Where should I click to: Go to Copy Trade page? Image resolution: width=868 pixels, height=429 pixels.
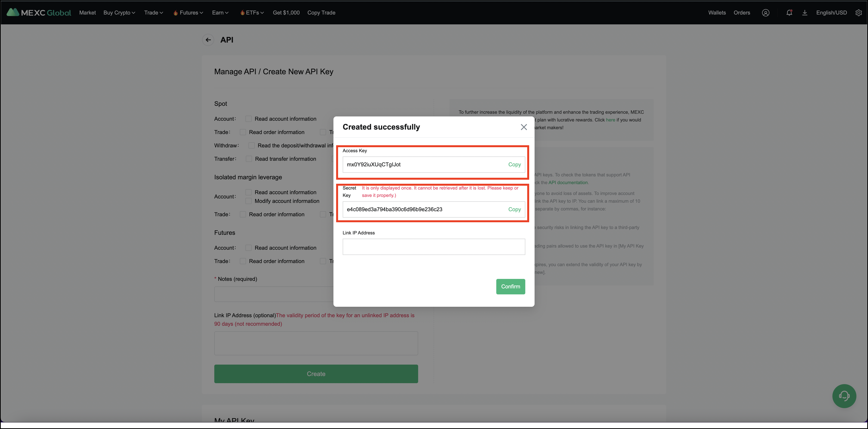[x=321, y=13]
